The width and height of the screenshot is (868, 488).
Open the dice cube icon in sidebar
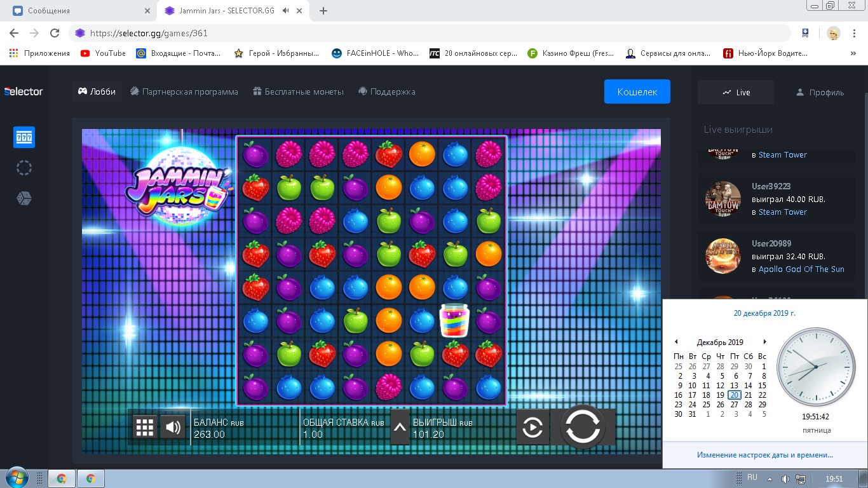point(24,199)
